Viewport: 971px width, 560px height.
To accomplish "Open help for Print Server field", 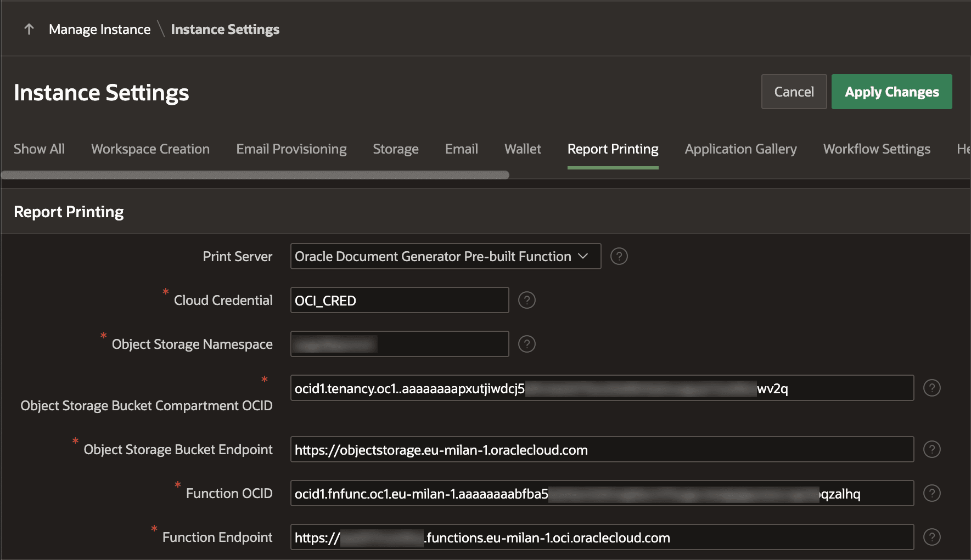I will (x=619, y=256).
